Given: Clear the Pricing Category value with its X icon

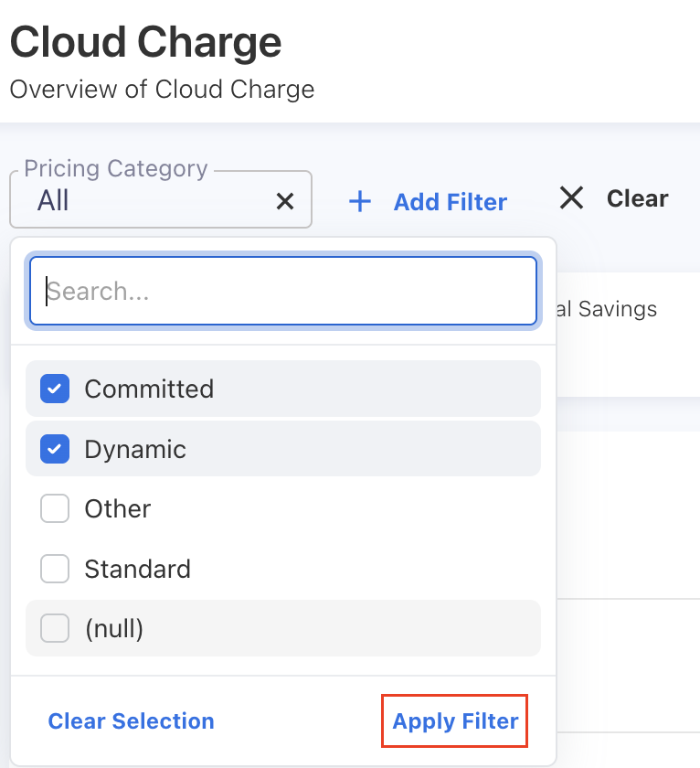Looking at the screenshot, I should (x=285, y=201).
